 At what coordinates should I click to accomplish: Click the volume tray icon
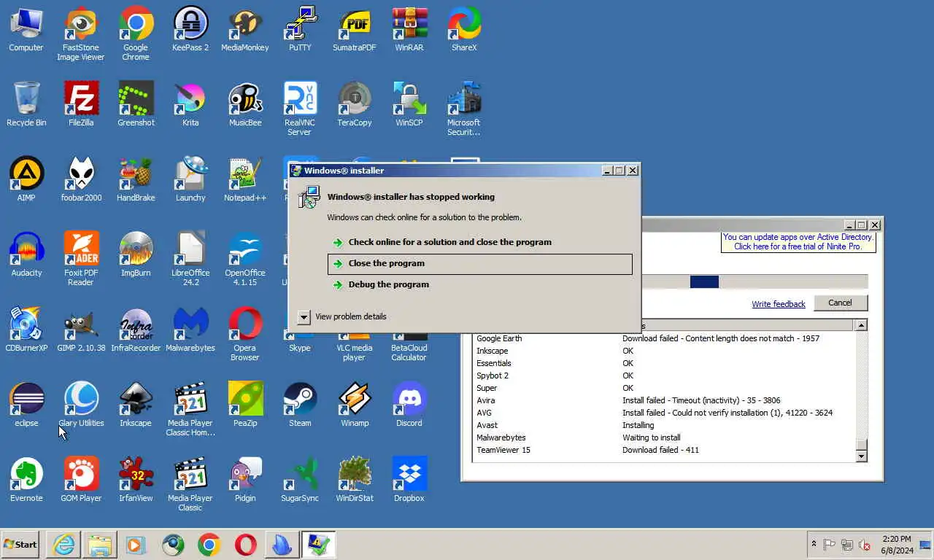pos(865,544)
